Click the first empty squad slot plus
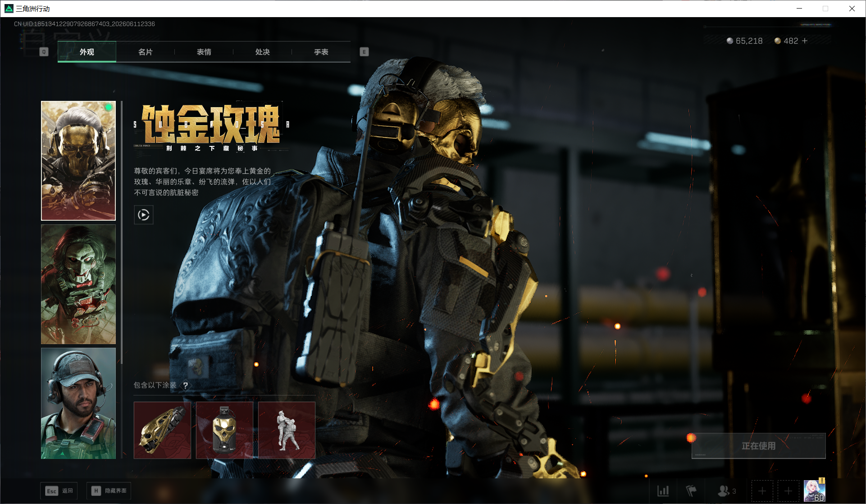866x504 pixels. tap(762, 490)
